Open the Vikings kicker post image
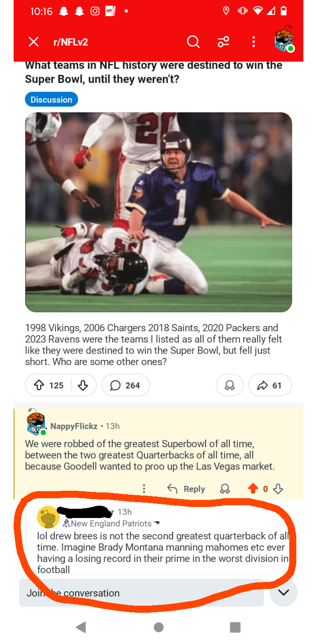Viewport: 317px width, 644px height. (x=158, y=212)
